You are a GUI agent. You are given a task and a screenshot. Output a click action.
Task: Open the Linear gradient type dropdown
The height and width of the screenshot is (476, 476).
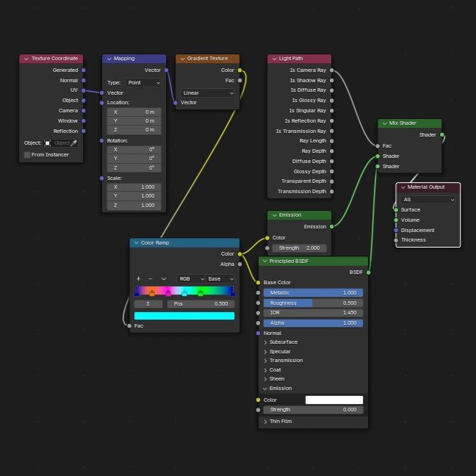click(208, 93)
